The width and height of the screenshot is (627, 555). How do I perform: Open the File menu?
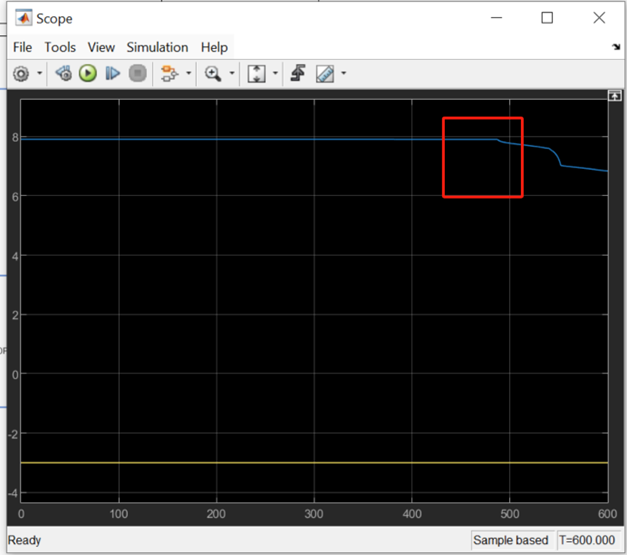(22, 47)
